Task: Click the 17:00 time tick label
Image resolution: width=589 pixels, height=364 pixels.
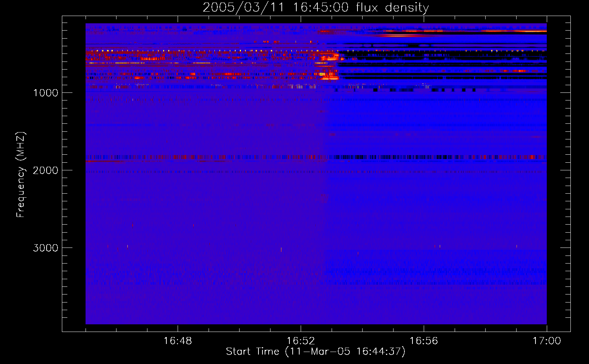Action: coord(547,341)
